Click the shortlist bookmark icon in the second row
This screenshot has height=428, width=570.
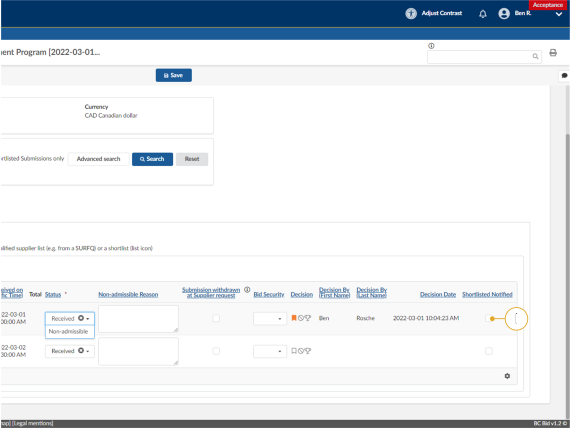click(x=294, y=351)
